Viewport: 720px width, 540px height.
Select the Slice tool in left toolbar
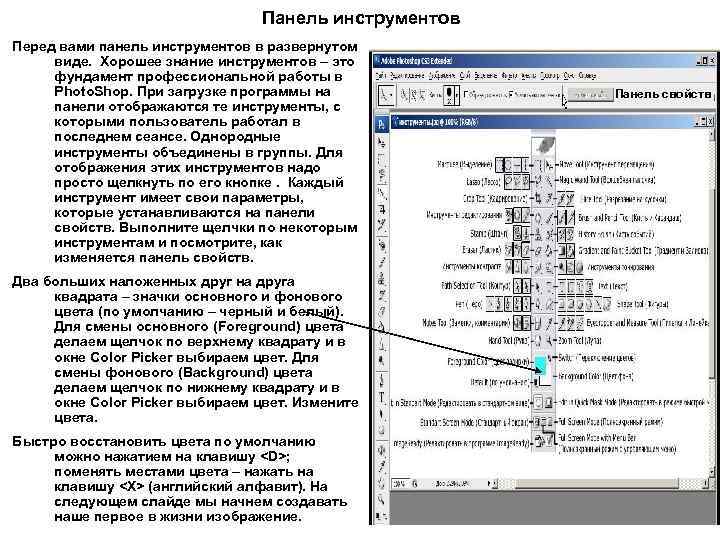pos(381,225)
